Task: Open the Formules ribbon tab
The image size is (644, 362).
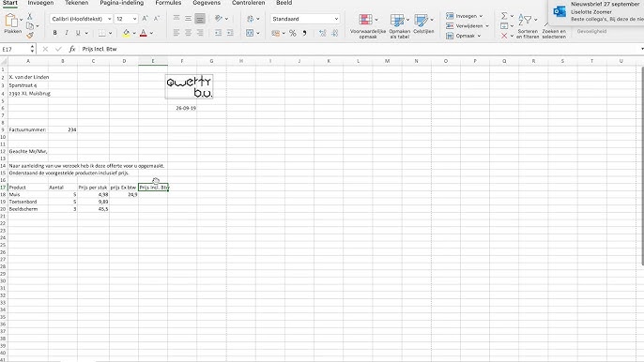Action: pyautogui.click(x=168, y=3)
